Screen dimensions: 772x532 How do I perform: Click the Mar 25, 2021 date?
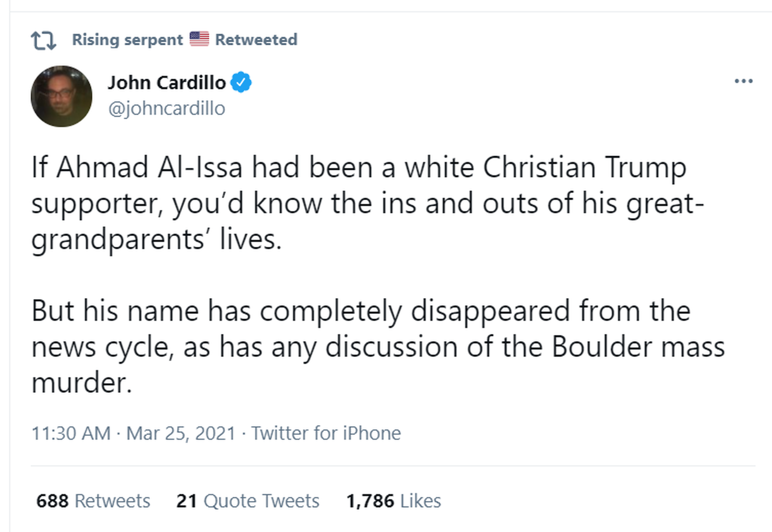(x=181, y=433)
